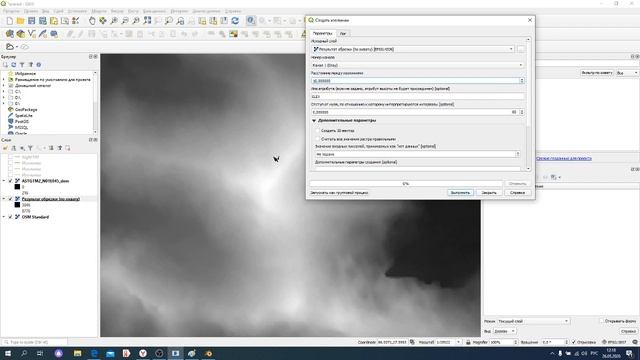Click the Windows taskbar search icon
Viewport: 640px width, 360px height.
point(24,353)
